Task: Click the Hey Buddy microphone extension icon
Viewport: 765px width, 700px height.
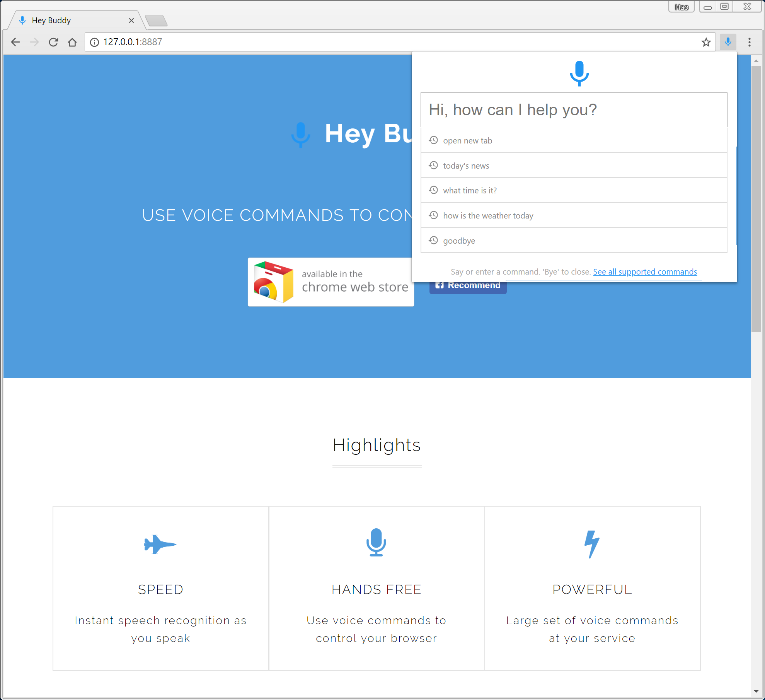Action: click(728, 42)
